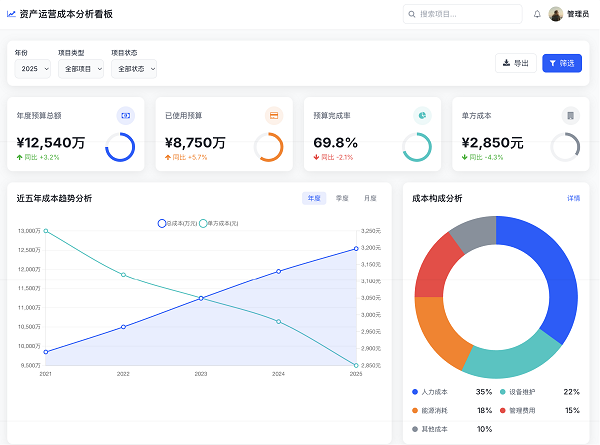The width and height of the screenshot is (600, 445).
Task: Click the gray progress ring on 单方成本
Action: click(x=565, y=147)
